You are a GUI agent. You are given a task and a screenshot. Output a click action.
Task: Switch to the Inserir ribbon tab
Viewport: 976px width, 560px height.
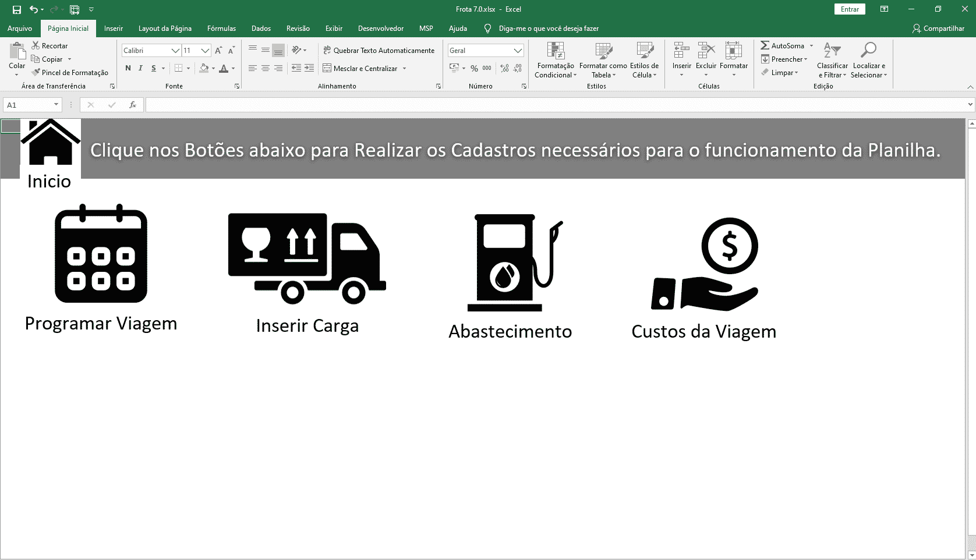click(x=114, y=28)
